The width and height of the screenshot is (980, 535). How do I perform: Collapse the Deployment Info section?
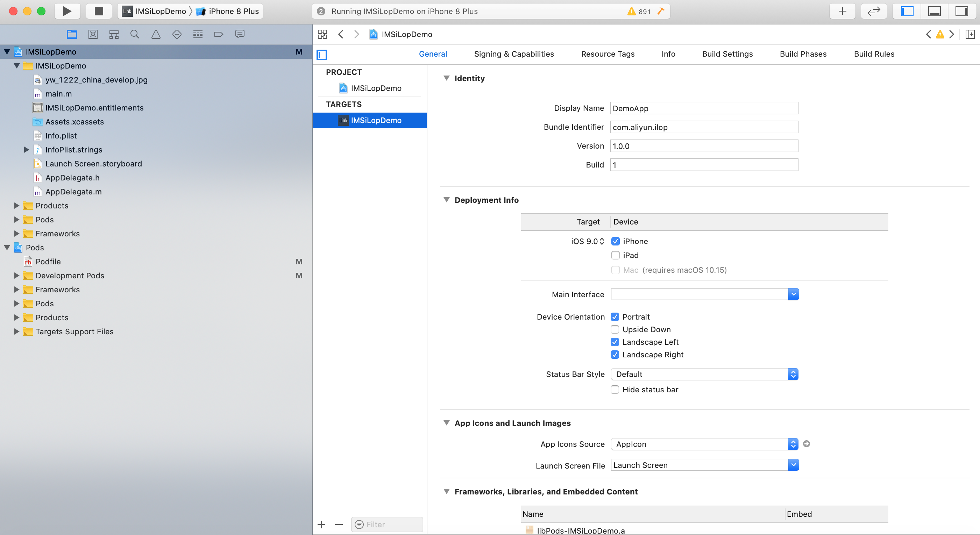[447, 200]
